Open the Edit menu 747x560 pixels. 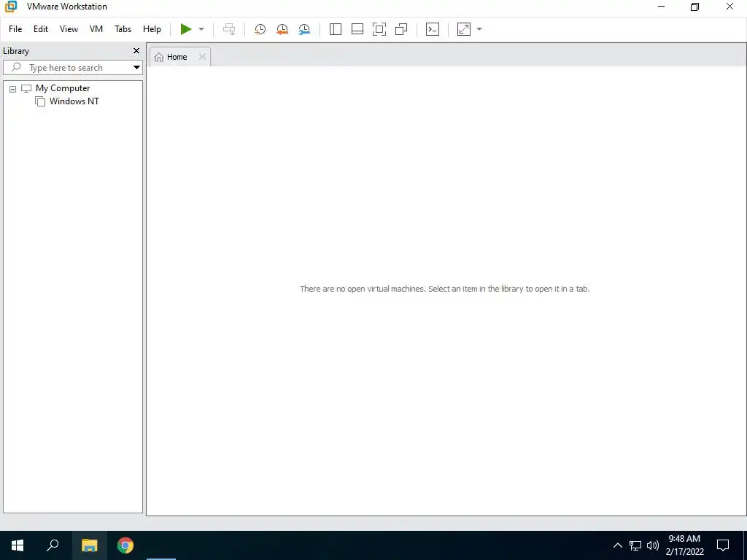pyautogui.click(x=41, y=29)
